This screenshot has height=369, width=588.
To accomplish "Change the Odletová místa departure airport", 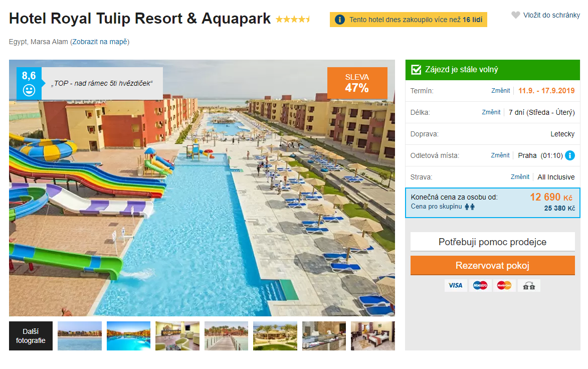I will coord(500,155).
